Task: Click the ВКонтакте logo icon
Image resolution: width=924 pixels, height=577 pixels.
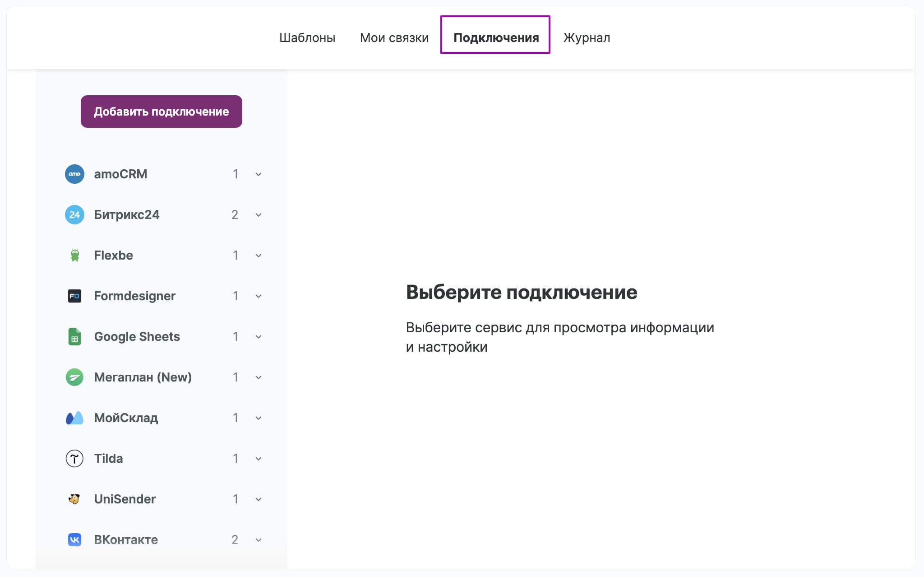Action: tap(74, 540)
